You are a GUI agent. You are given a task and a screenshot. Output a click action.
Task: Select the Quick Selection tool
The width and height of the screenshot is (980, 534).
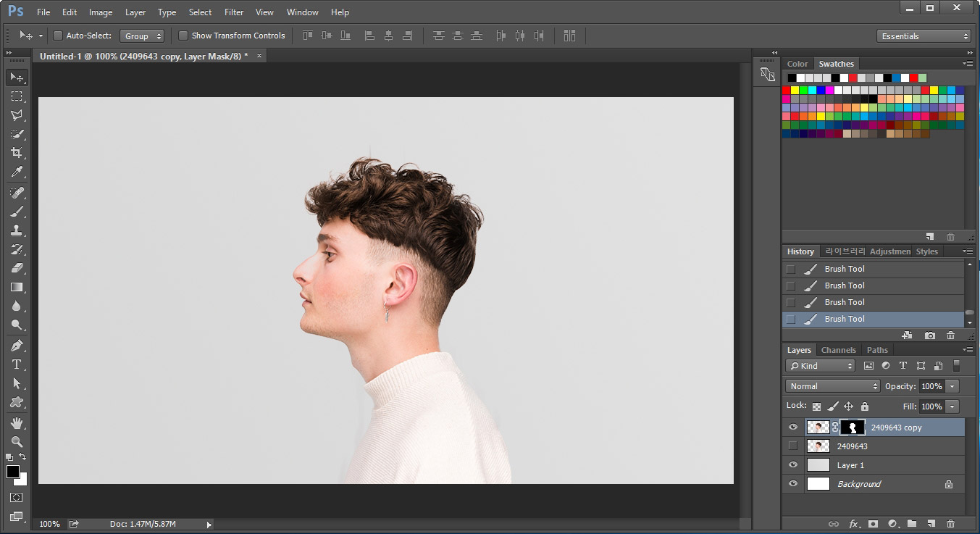coord(17,134)
